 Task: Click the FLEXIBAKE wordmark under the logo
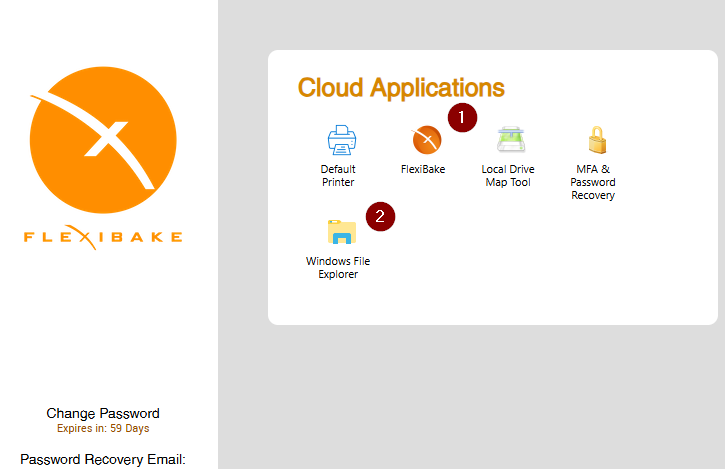[x=103, y=237]
